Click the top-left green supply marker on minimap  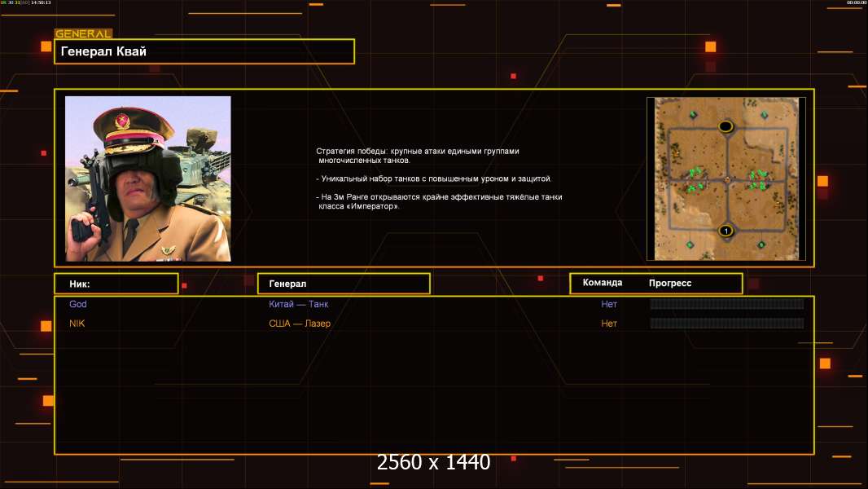click(692, 113)
